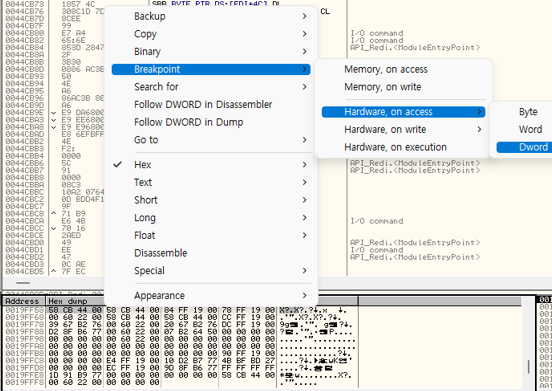Select disassembly line at address 0044CB76

pos(25,12)
